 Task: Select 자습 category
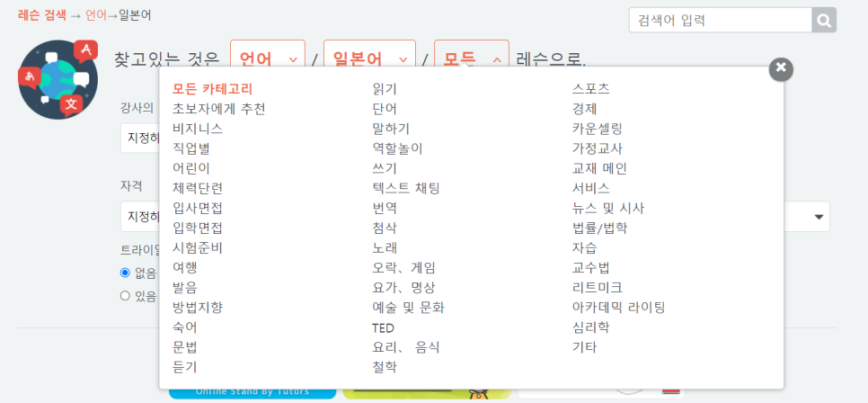[x=584, y=247]
